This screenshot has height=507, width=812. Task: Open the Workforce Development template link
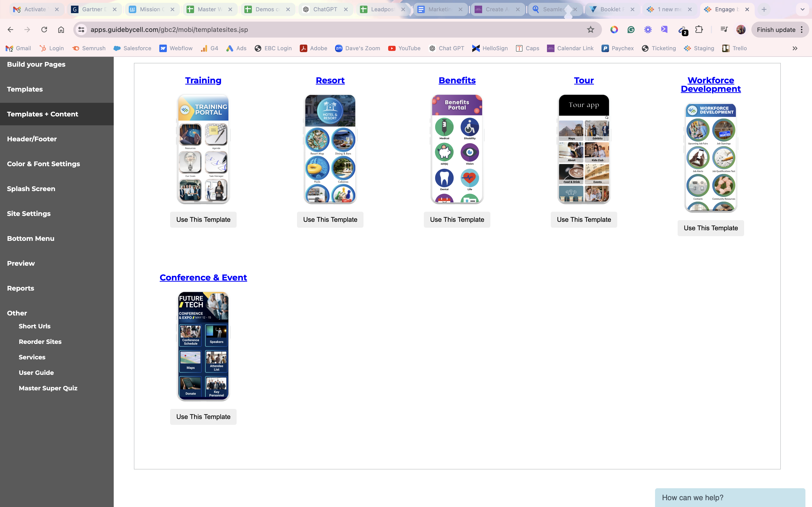(x=711, y=84)
